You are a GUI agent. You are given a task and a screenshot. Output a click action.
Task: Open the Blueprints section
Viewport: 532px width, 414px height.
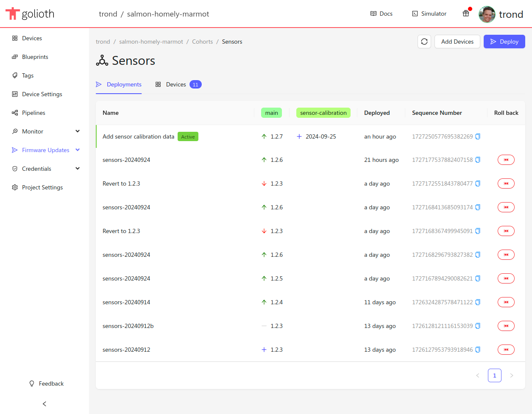coord(36,57)
